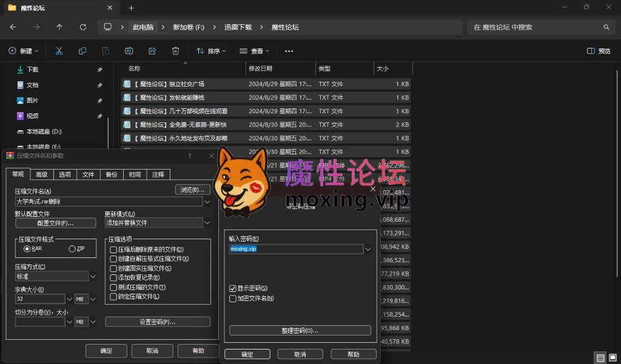Click 确定 in the password dialog
Image resolution: width=621 pixels, height=364 pixels.
[x=247, y=354]
